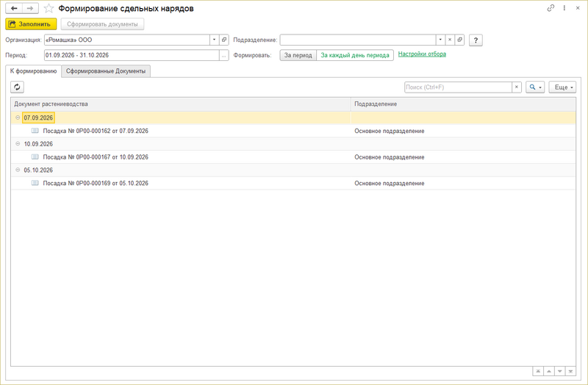
Task: Select Посадка № 0Р00-000162 document row
Action: [293, 131]
